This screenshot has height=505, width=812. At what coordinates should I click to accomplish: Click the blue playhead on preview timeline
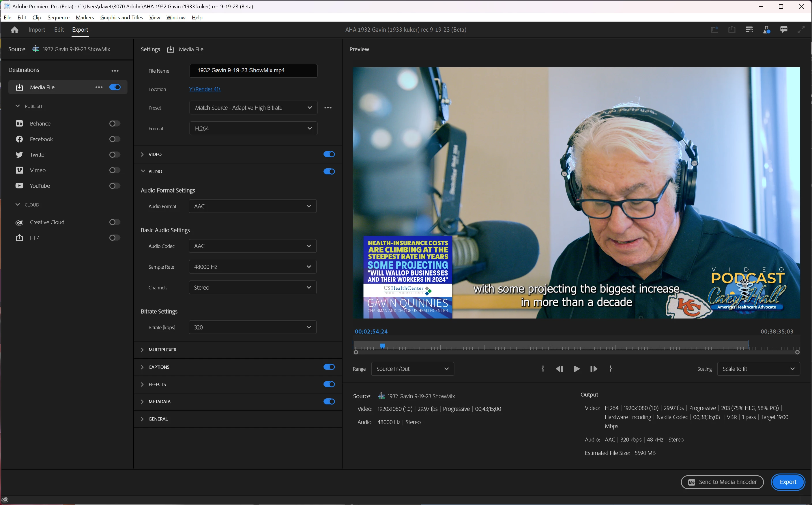(x=382, y=346)
